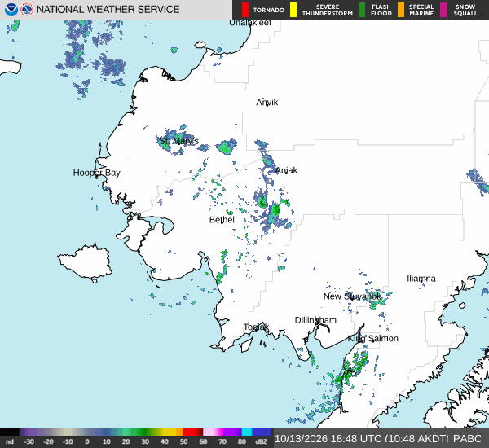Click the green Flash Flood swatch
Viewport: 489px width, 448px height.
point(362,10)
